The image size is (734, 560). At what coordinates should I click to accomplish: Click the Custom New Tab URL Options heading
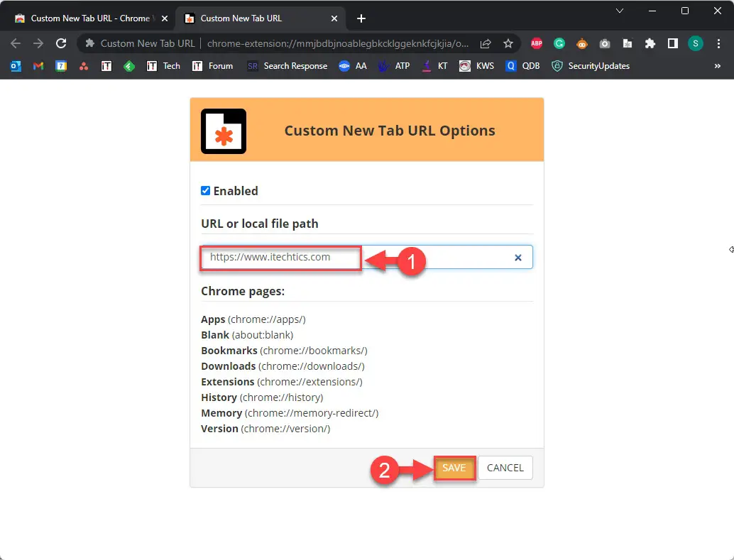pos(390,131)
